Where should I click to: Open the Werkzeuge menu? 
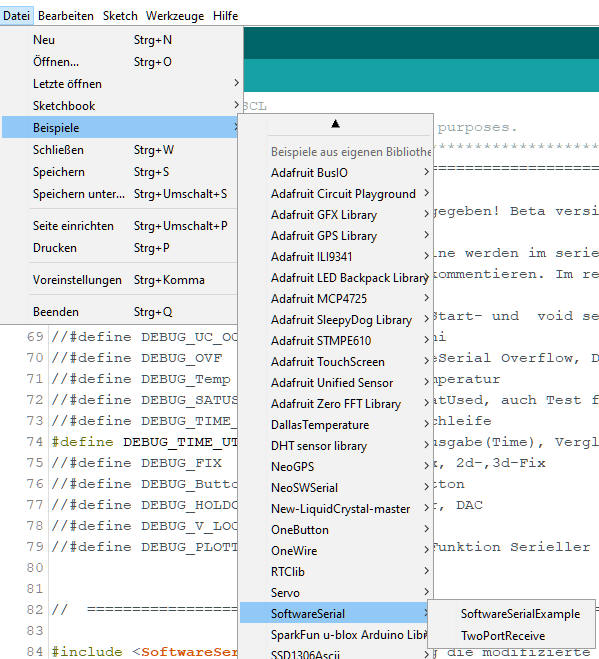click(175, 16)
